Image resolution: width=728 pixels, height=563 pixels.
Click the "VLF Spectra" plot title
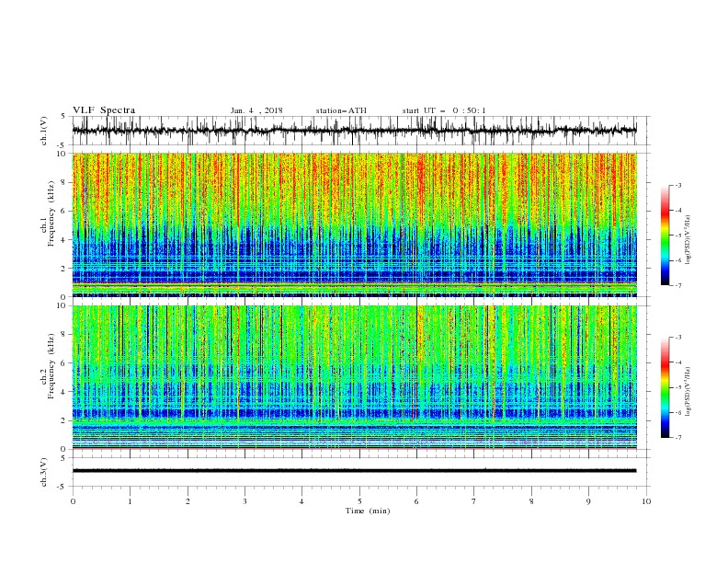(x=104, y=110)
